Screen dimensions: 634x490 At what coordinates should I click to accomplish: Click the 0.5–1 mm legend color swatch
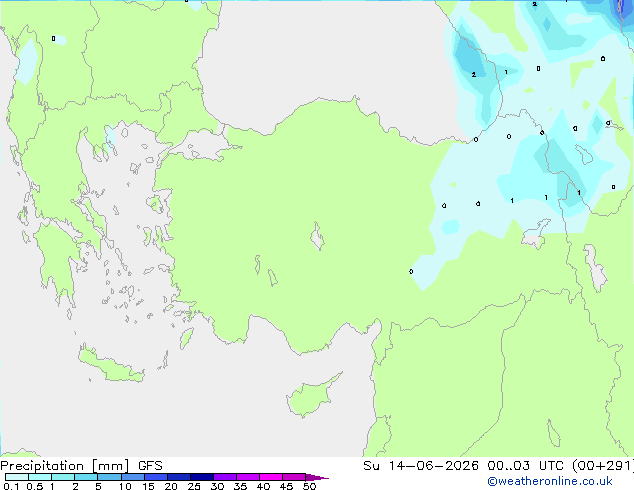[40, 477]
